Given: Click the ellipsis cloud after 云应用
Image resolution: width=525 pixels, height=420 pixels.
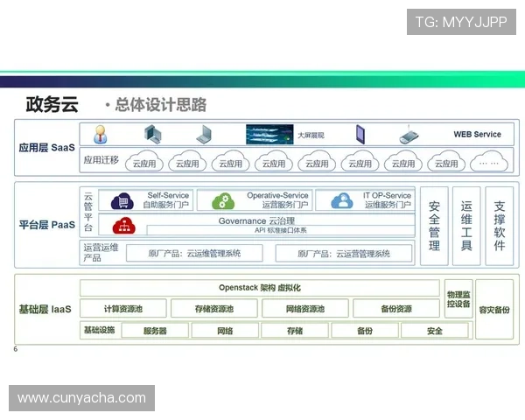Looking at the screenshot, I should (x=489, y=161).
